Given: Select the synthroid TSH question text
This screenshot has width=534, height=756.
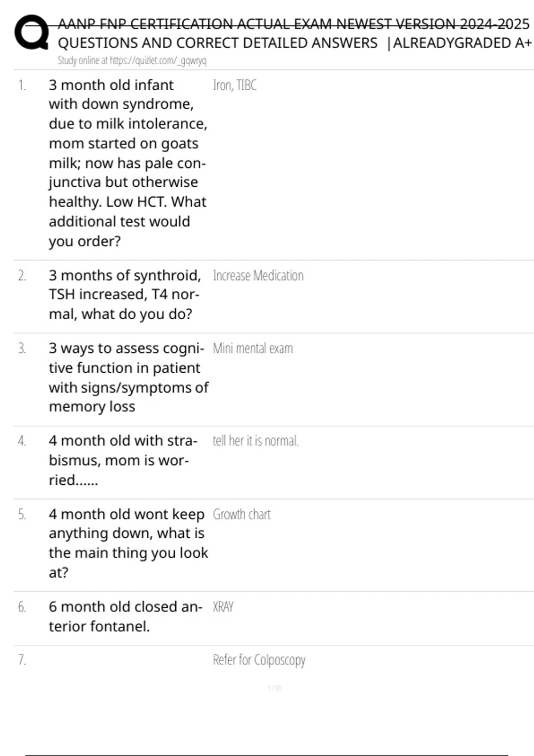Looking at the screenshot, I should click(125, 294).
